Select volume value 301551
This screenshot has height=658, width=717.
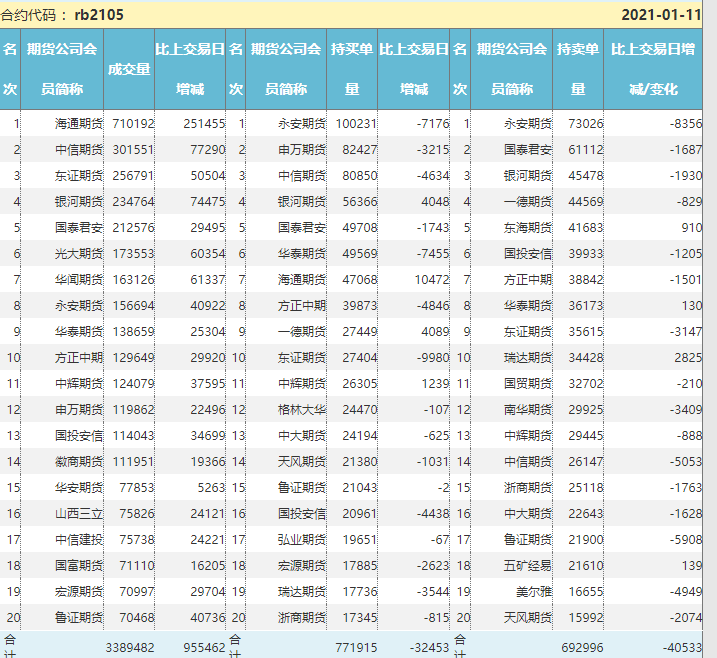[133, 150]
